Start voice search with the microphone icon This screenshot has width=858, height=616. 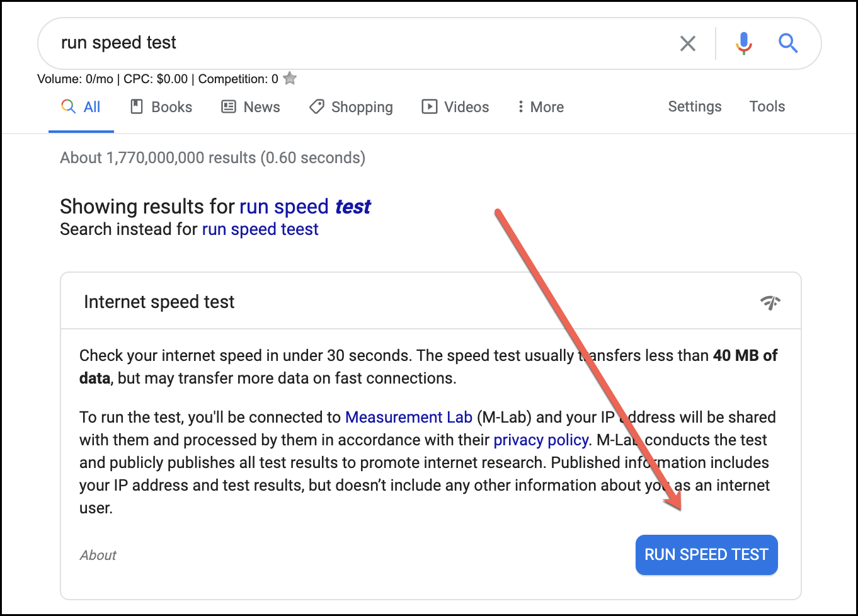pyautogui.click(x=744, y=43)
